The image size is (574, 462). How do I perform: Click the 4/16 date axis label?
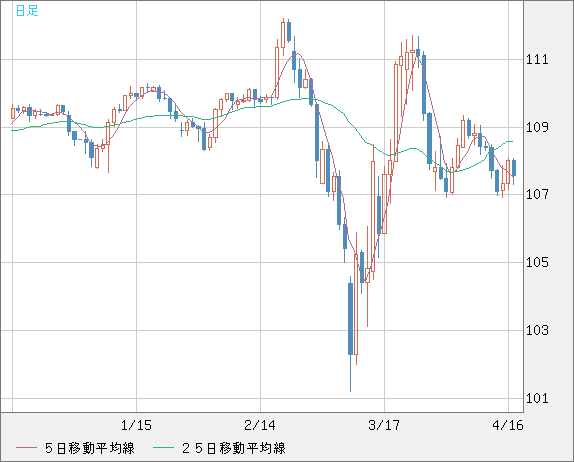[508, 425]
